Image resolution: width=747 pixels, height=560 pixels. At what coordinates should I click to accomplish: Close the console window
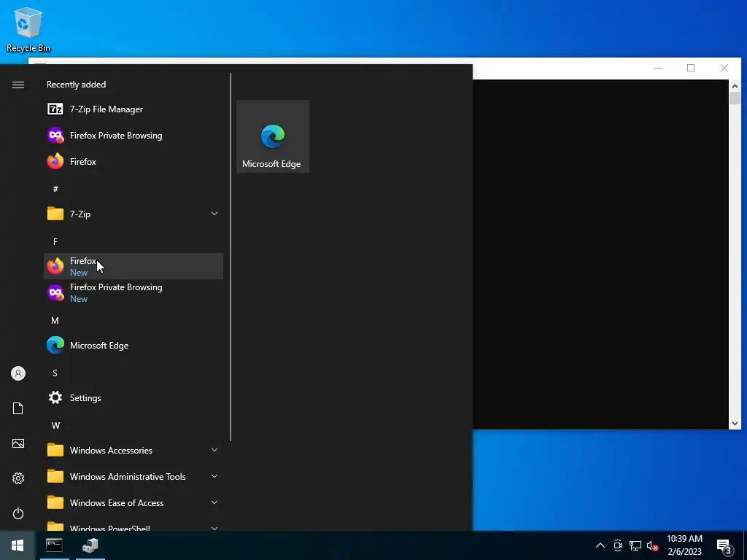pos(724,68)
